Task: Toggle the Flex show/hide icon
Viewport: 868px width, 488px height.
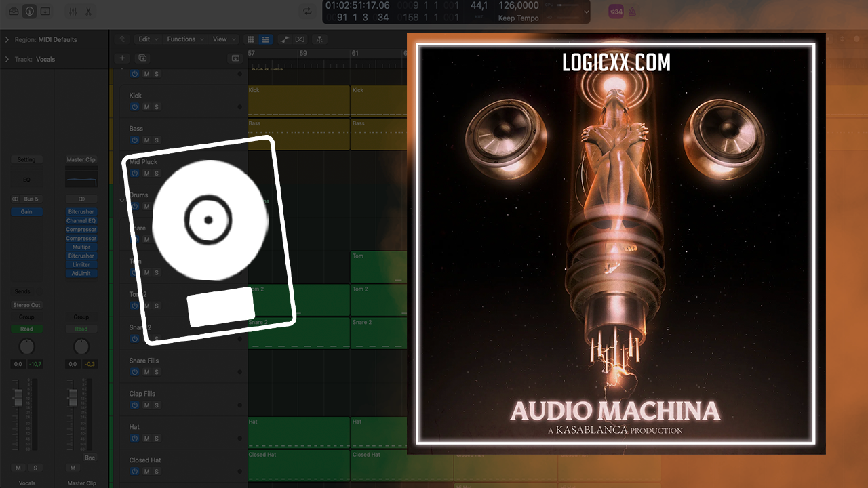Action: coord(300,39)
